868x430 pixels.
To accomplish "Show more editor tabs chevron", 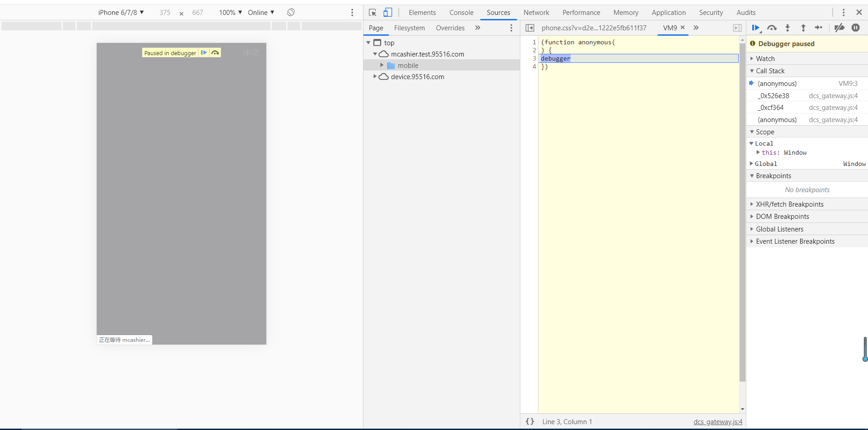I will (696, 28).
